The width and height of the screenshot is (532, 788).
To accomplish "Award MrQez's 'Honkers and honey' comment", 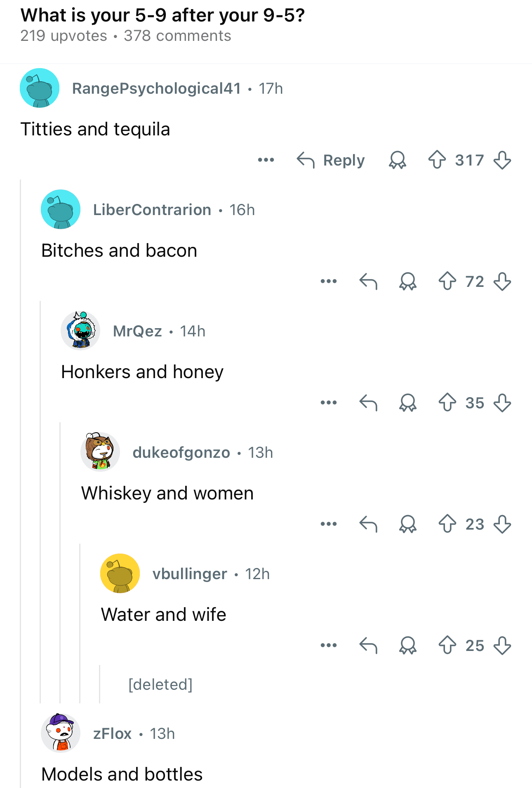I will point(408,403).
